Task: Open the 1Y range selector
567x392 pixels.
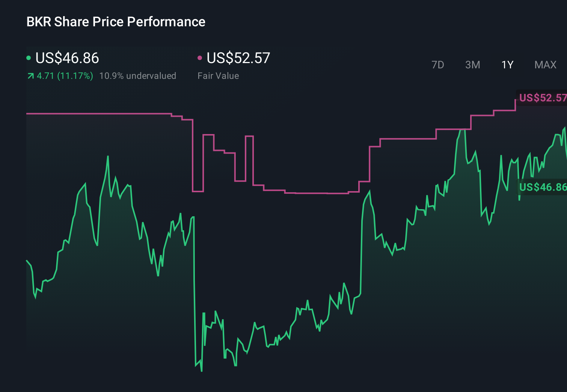Action: pos(507,65)
